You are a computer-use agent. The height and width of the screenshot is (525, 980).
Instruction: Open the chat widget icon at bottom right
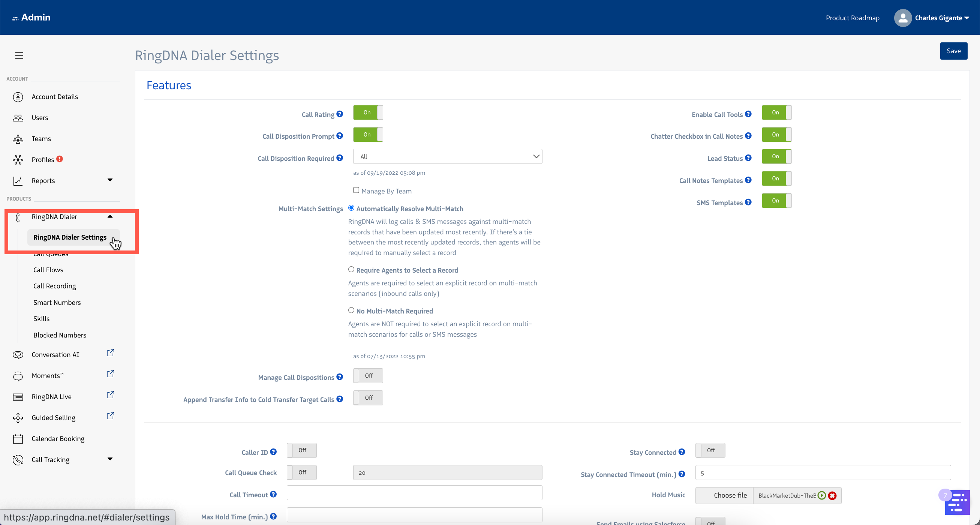(956, 502)
